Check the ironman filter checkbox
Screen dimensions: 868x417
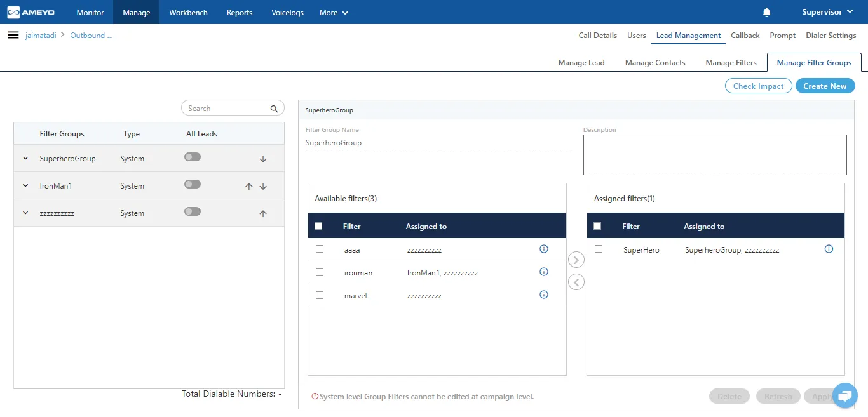pos(320,272)
